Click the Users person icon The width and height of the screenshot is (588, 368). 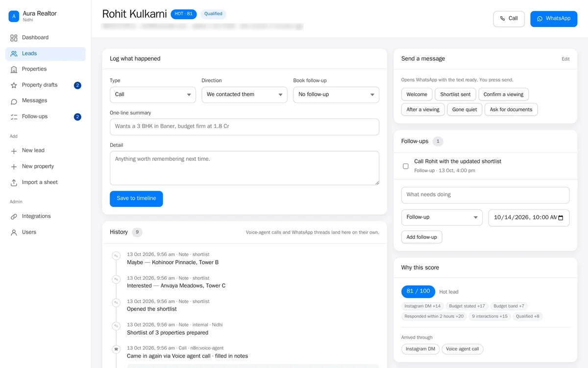click(x=14, y=233)
